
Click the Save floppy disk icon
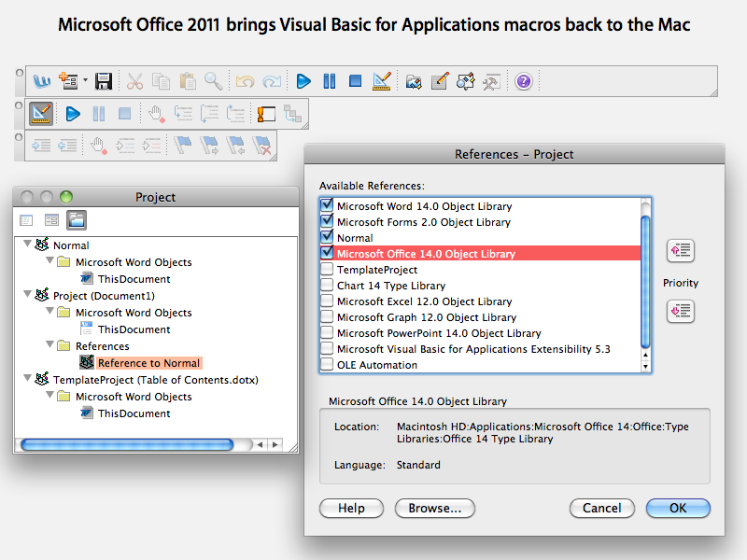pos(104,81)
